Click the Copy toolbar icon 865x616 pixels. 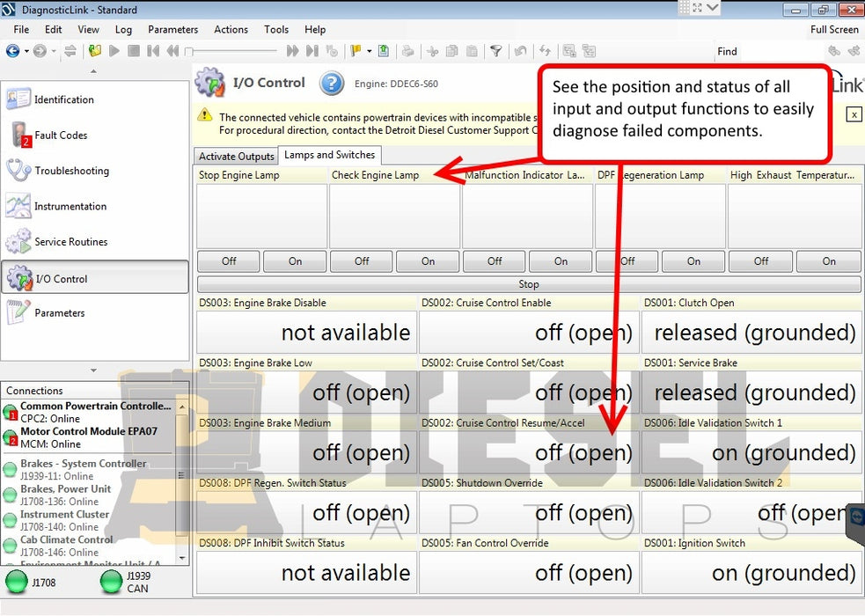point(451,51)
